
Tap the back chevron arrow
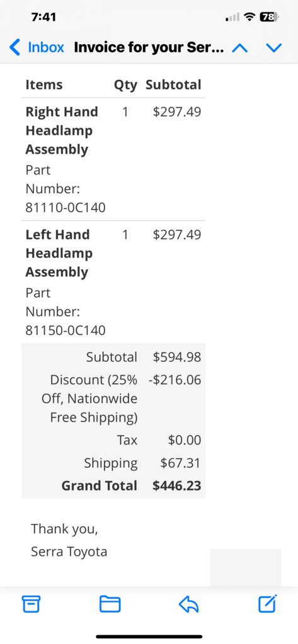point(14,48)
